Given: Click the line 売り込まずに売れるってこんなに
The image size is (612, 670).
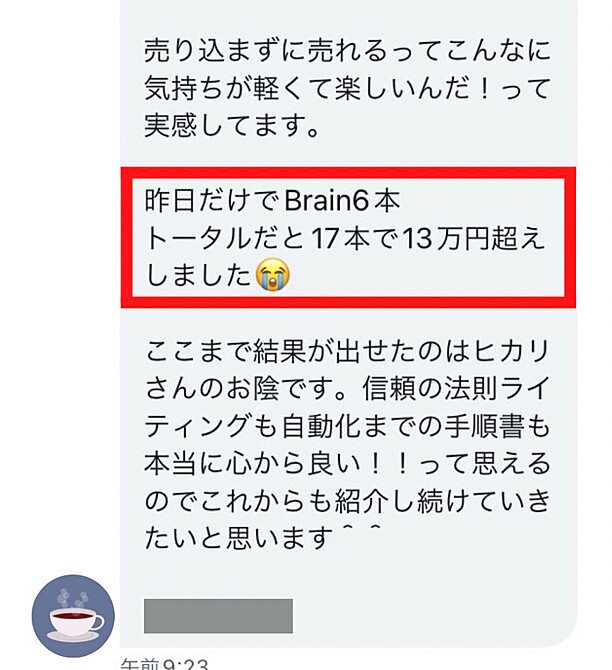Looking at the screenshot, I should click(347, 50).
